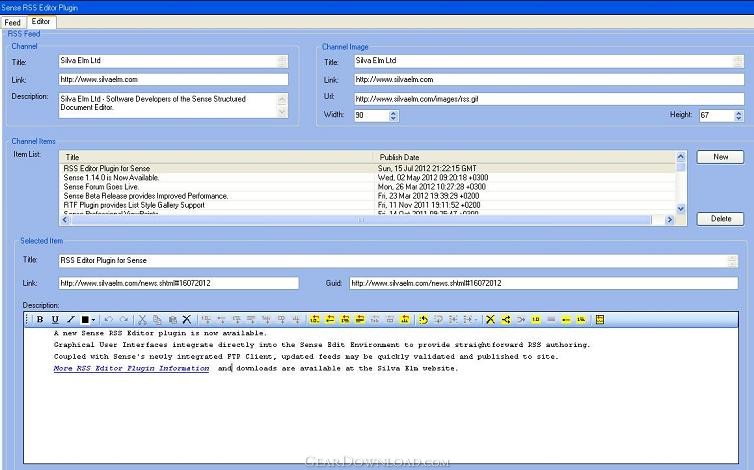Click the black X delete icon next to Paste
The height and width of the screenshot is (470, 754).
(x=187, y=319)
